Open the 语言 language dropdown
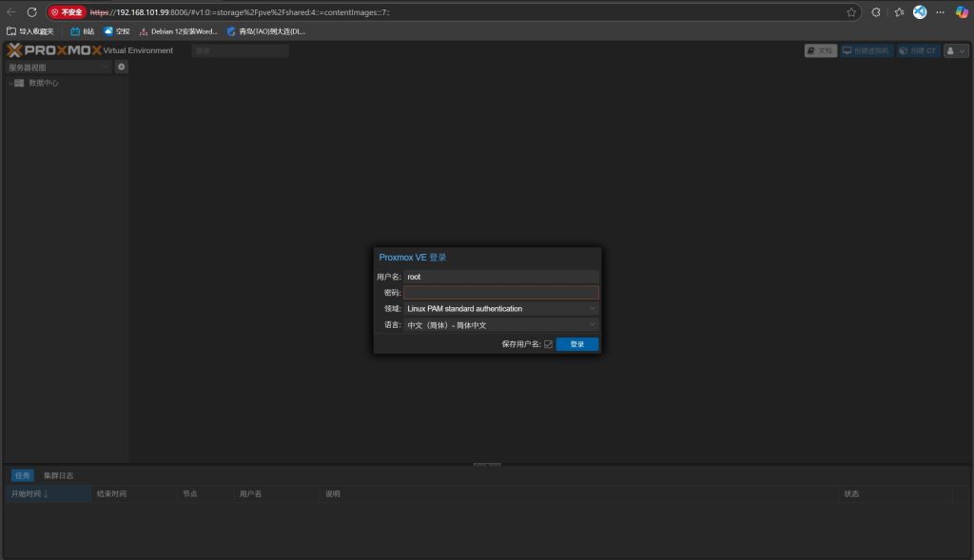The image size is (974, 560). (501, 325)
